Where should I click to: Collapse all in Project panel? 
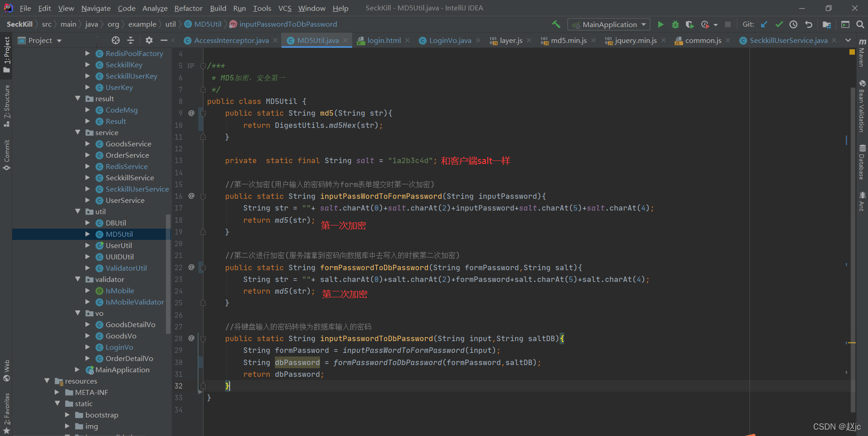[131, 40]
